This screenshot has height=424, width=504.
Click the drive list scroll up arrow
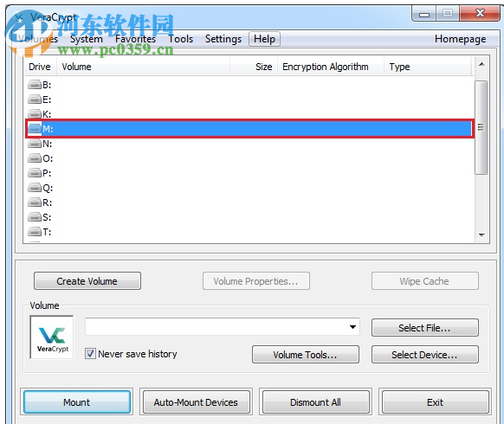pyautogui.click(x=481, y=65)
